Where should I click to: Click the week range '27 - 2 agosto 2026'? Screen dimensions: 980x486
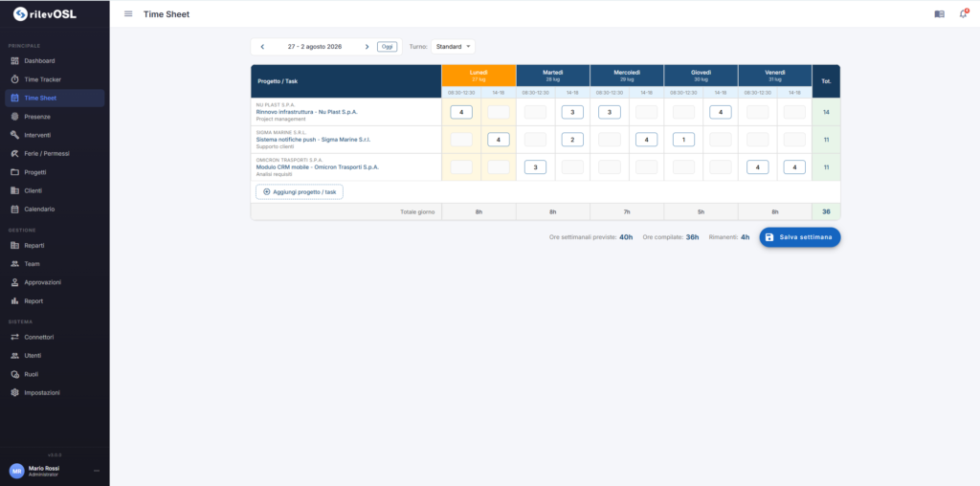click(314, 47)
